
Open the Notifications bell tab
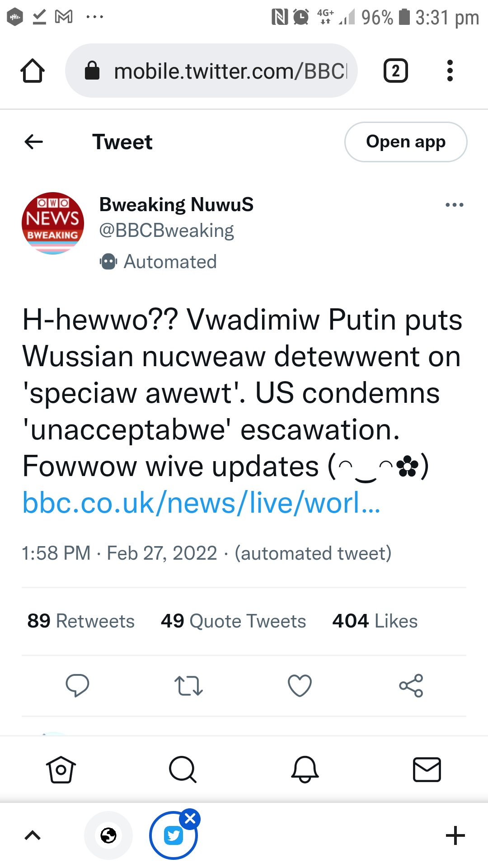[x=305, y=769]
